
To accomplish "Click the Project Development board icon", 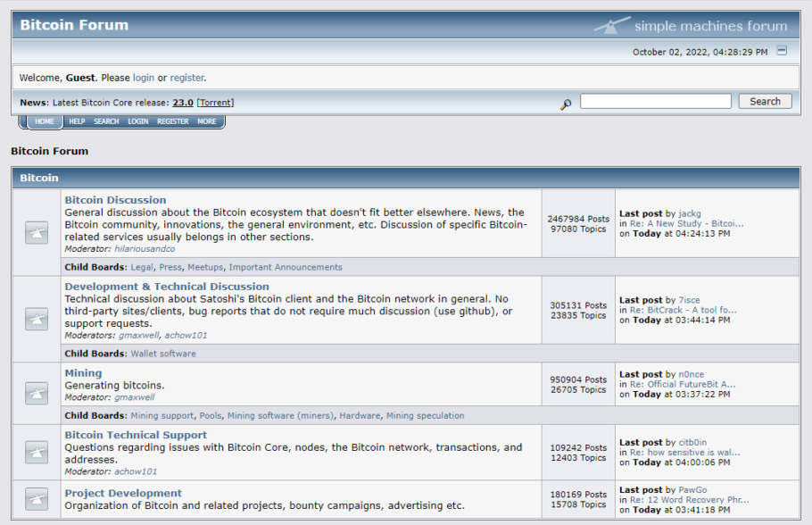I will [37, 499].
